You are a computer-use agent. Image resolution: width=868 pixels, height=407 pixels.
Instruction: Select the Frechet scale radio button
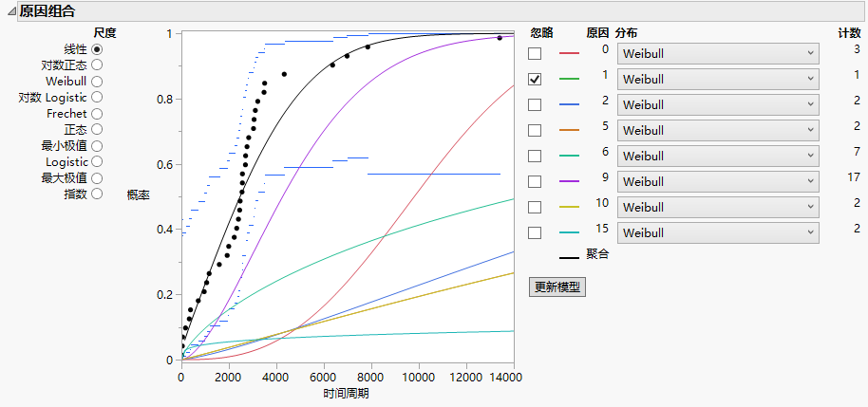point(97,114)
